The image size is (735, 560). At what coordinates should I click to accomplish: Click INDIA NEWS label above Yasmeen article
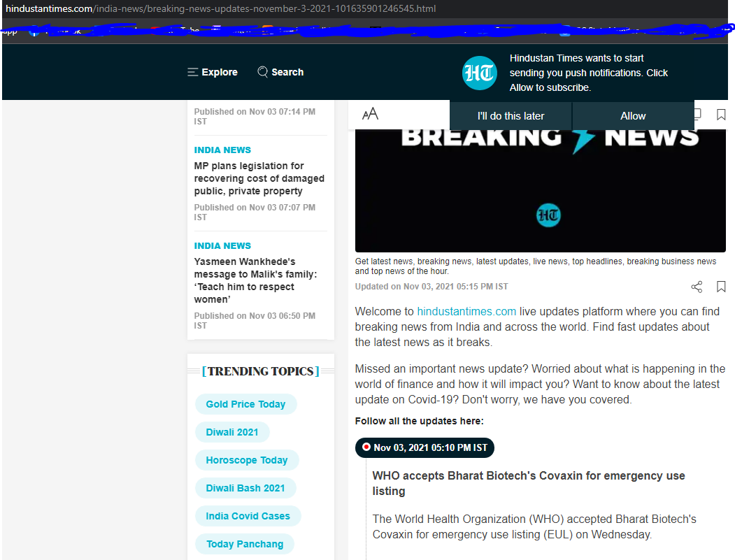point(222,245)
